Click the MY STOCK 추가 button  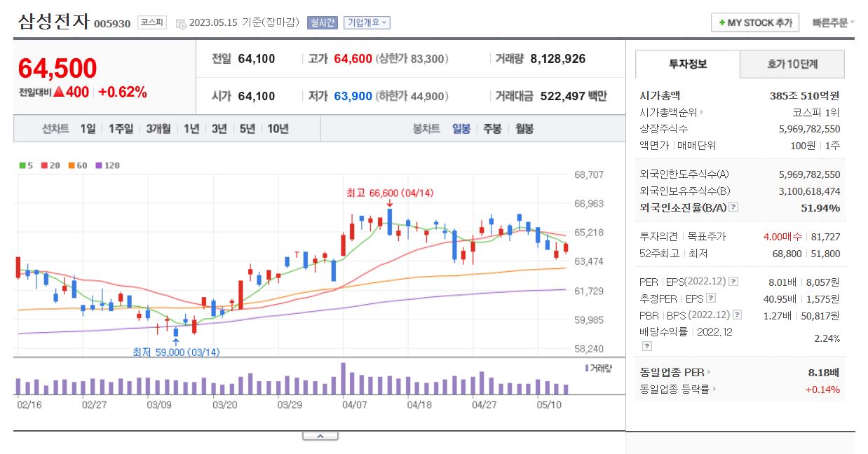(755, 22)
